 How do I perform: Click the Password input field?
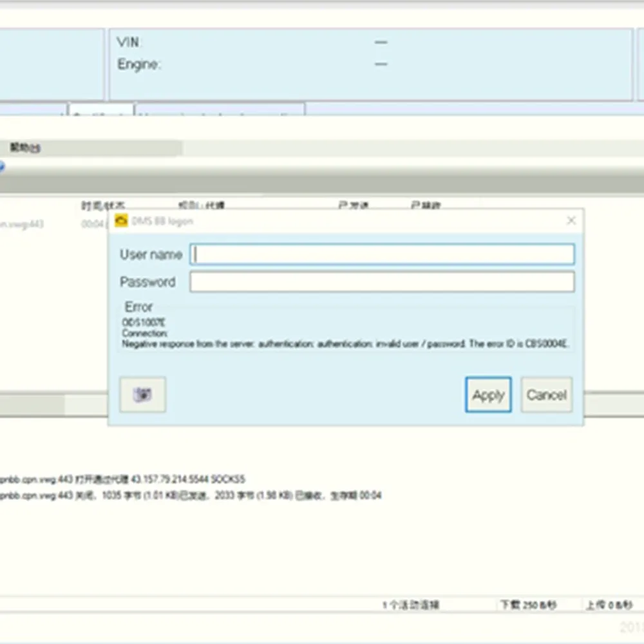pos(382,282)
